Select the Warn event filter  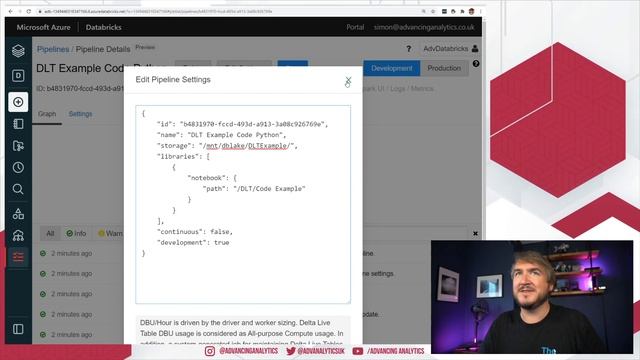tap(110, 233)
